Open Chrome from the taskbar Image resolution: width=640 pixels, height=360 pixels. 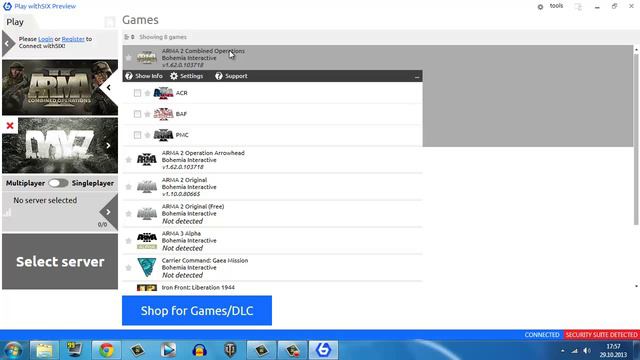pos(106,350)
